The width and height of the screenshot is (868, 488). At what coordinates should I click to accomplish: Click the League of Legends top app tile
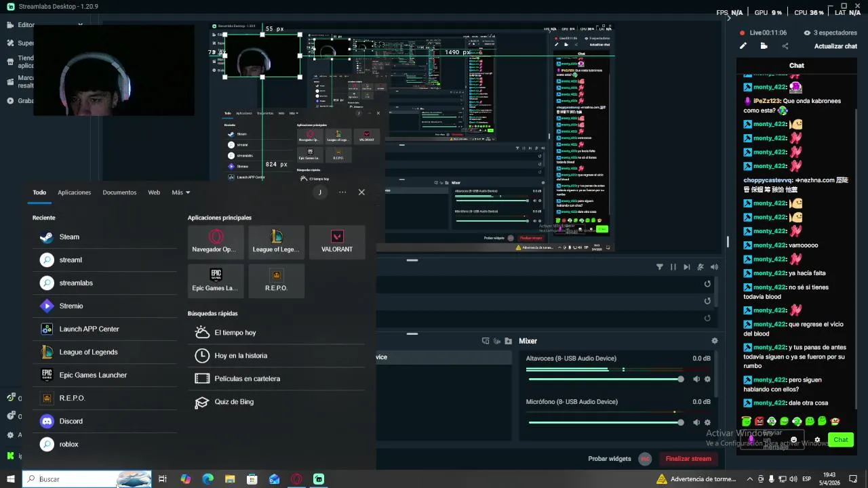(x=276, y=242)
